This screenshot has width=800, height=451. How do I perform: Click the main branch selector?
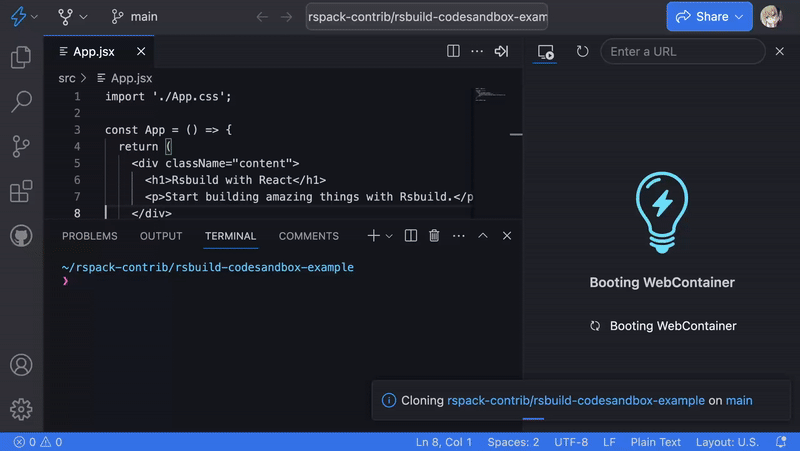coord(135,17)
